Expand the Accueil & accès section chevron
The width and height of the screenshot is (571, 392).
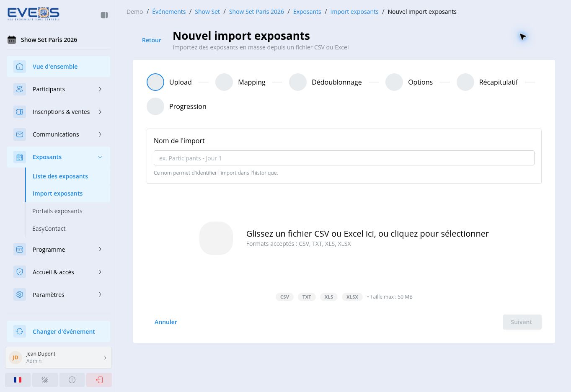click(x=100, y=272)
